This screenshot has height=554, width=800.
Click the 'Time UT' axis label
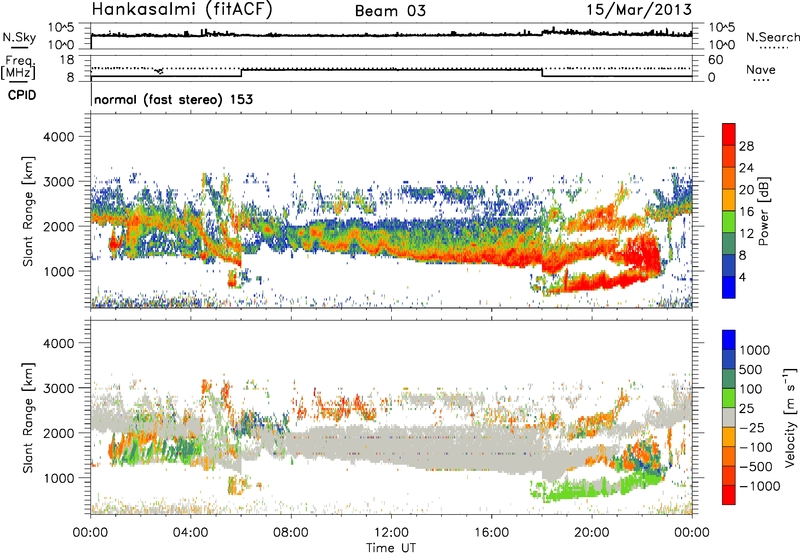pyautogui.click(x=391, y=548)
